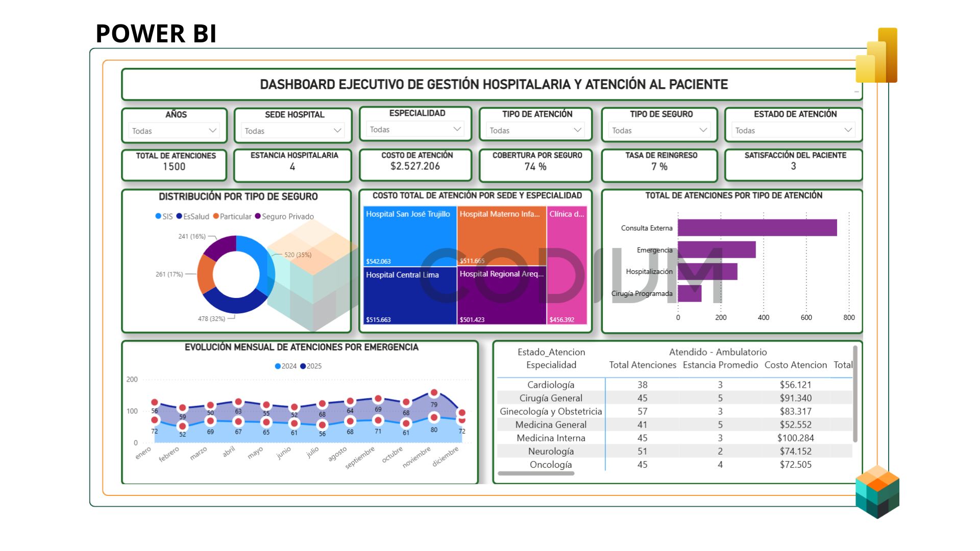The width and height of the screenshot is (980, 551).
Task: Click the TASA DE REINGRESO 7 % card
Action: tap(659, 165)
